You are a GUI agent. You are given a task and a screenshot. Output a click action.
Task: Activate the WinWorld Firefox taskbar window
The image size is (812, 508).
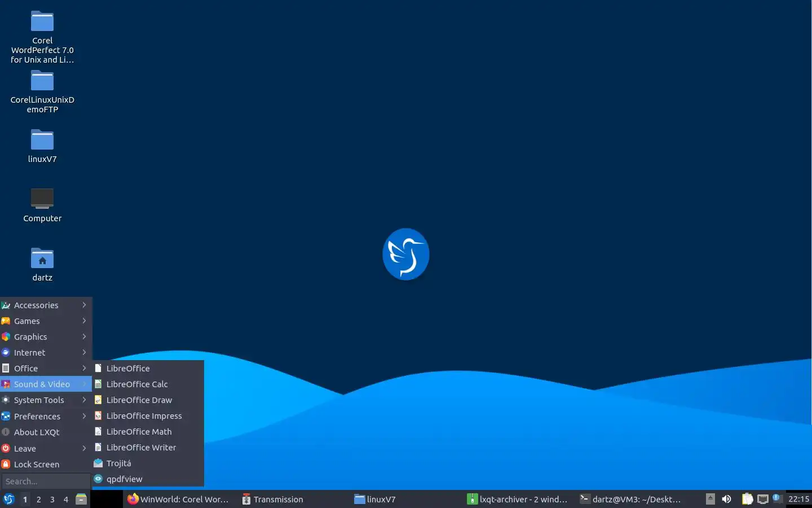179,499
